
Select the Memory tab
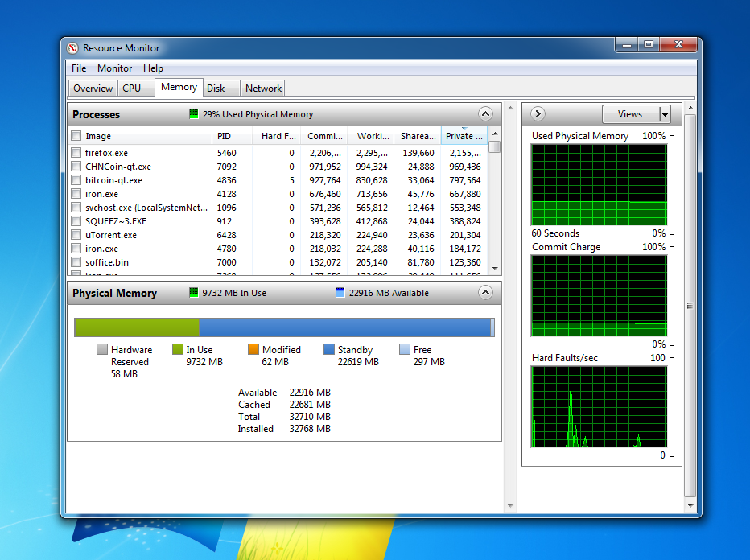179,87
